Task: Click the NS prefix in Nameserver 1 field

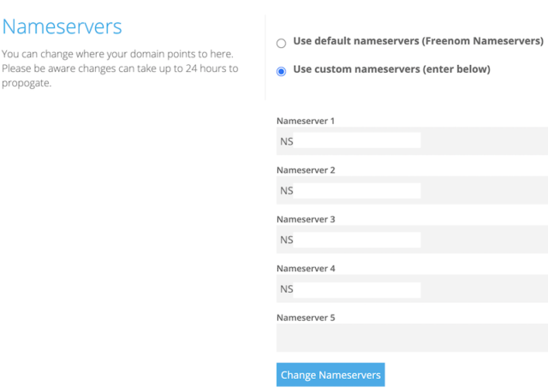Action: (x=287, y=141)
